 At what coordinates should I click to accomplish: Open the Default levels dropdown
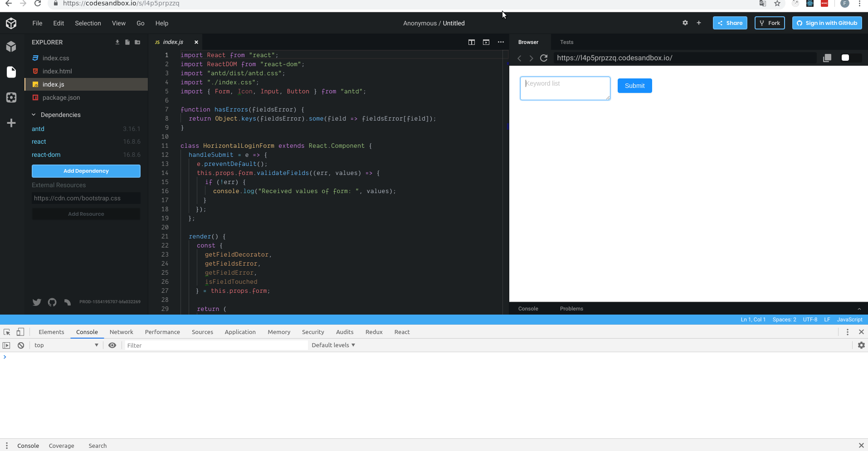pos(333,345)
